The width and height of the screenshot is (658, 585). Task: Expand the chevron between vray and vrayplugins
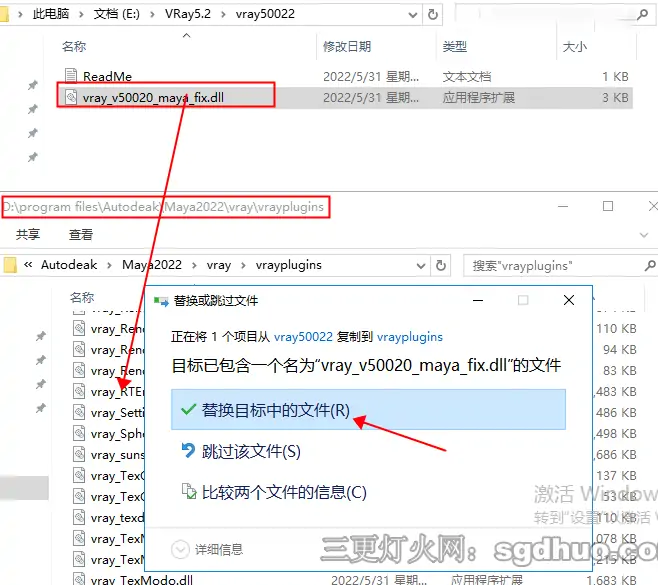(243, 266)
